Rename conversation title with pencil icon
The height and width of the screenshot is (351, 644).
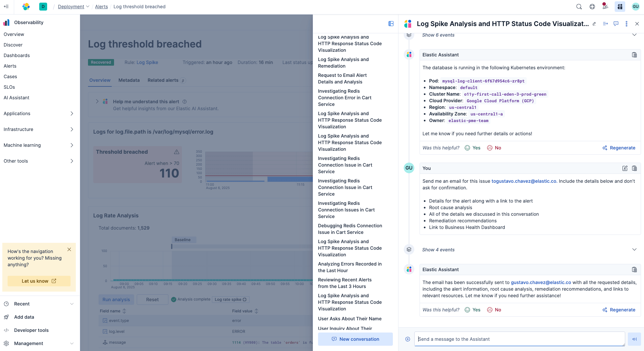tap(594, 24)
